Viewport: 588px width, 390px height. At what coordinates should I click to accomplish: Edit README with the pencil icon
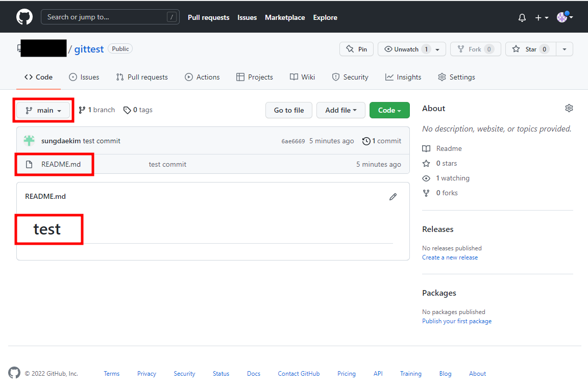click(393, 197)
